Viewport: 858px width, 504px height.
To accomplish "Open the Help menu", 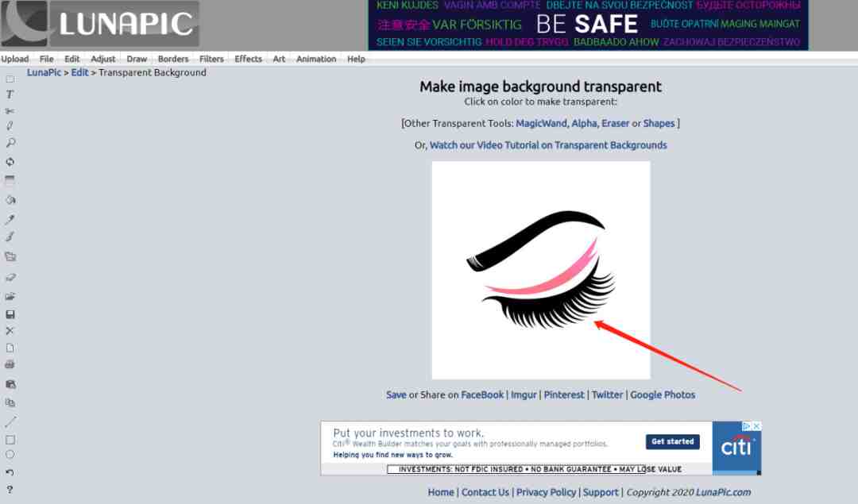I will (x=356, y=59).
